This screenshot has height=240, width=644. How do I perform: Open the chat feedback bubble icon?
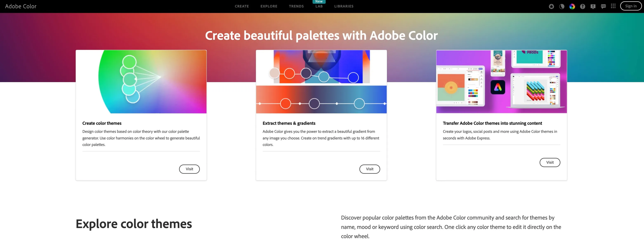(x=603, y=6)
